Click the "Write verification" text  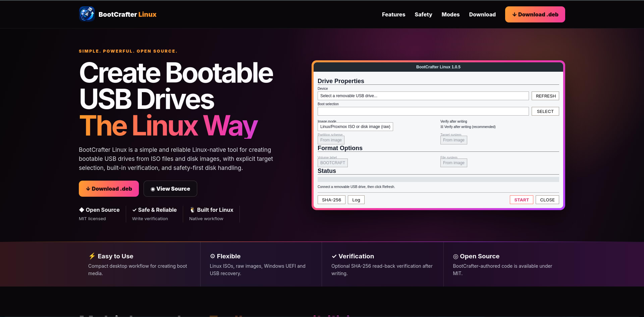[x=150, y=218]
